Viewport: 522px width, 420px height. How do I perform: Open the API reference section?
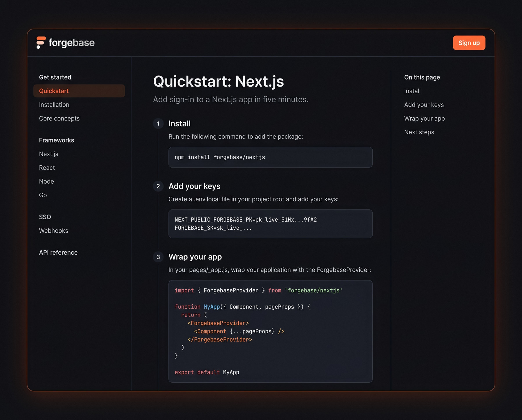(x=58, y=253)
